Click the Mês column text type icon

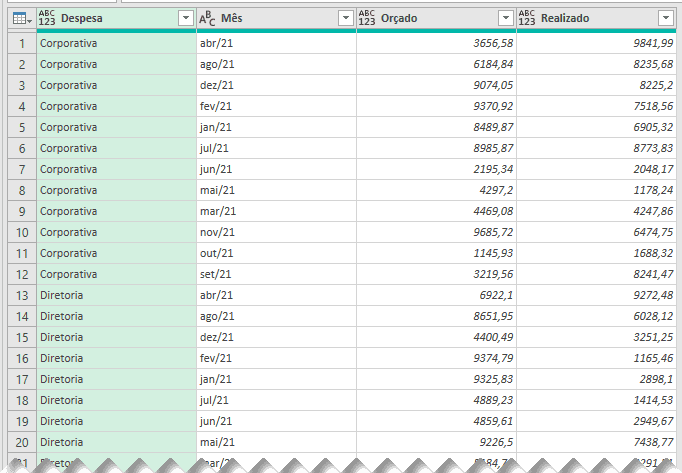(x=207, y=18)
